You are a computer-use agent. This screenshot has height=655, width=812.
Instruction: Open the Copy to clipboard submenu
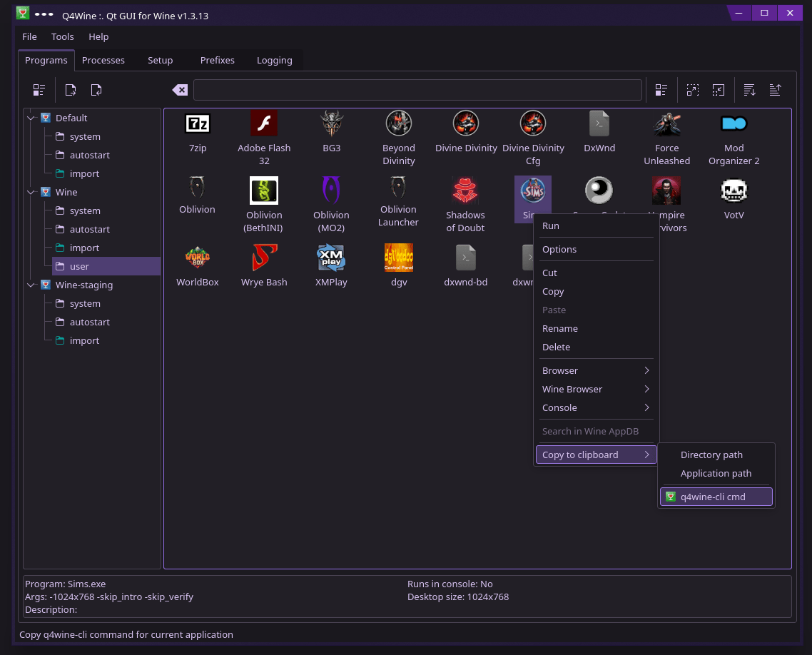pyautogui.click(x=596, y=455)
